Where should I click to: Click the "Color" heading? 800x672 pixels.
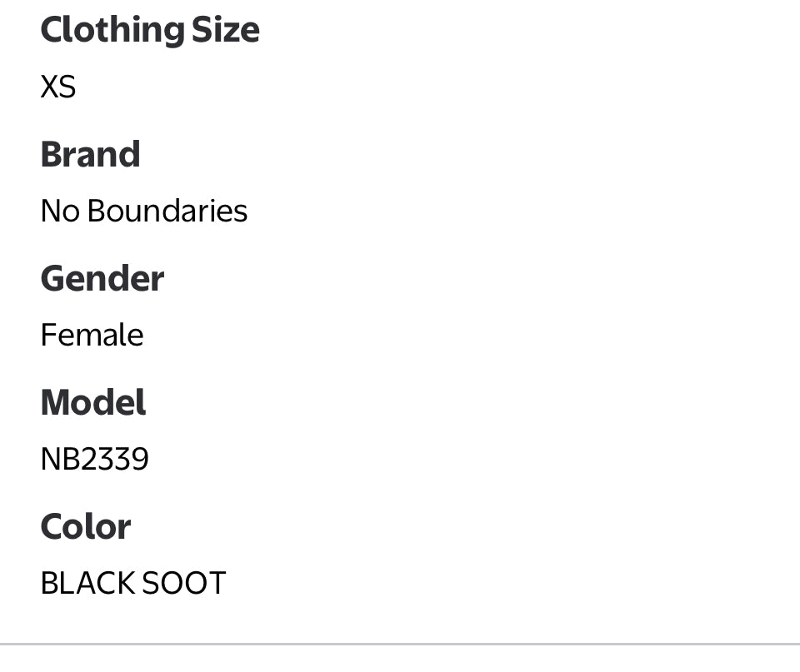(85, 526)
